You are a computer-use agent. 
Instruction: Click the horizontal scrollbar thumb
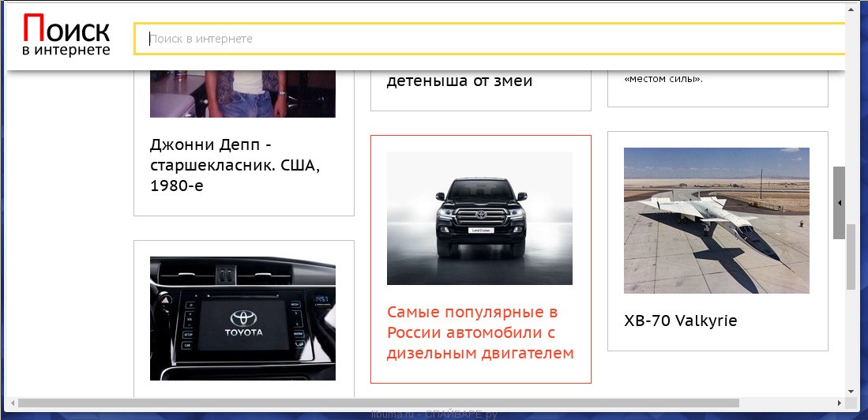(x=378, y=403)
